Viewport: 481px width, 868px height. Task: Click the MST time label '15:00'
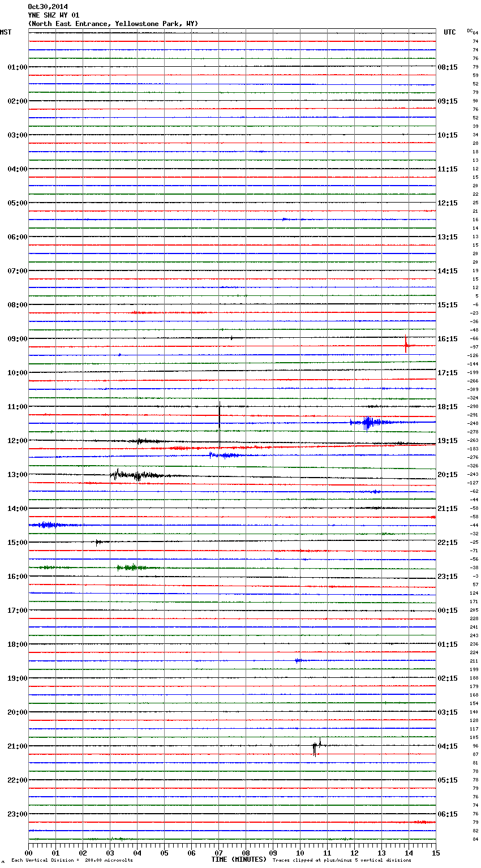click(x=18, y=543)
